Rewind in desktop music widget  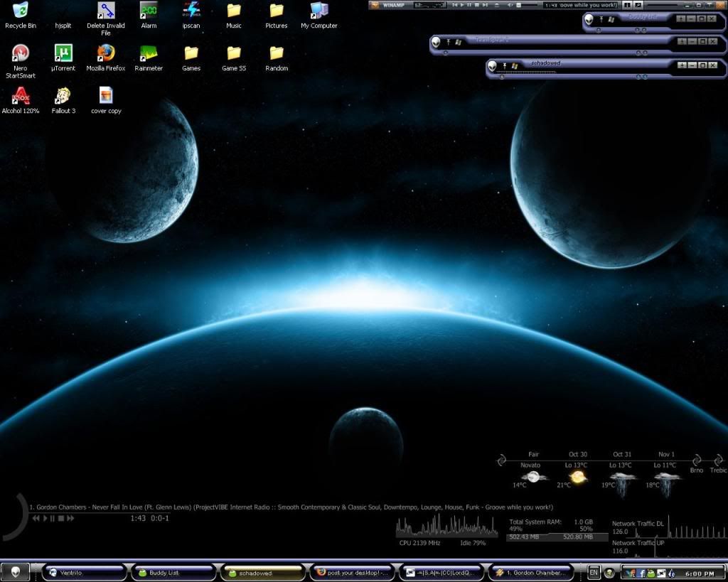pos(36,518)
